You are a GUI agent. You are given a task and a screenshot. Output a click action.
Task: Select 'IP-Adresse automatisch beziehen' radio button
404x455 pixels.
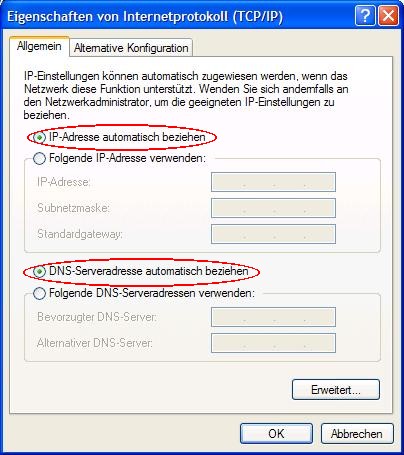40,137
